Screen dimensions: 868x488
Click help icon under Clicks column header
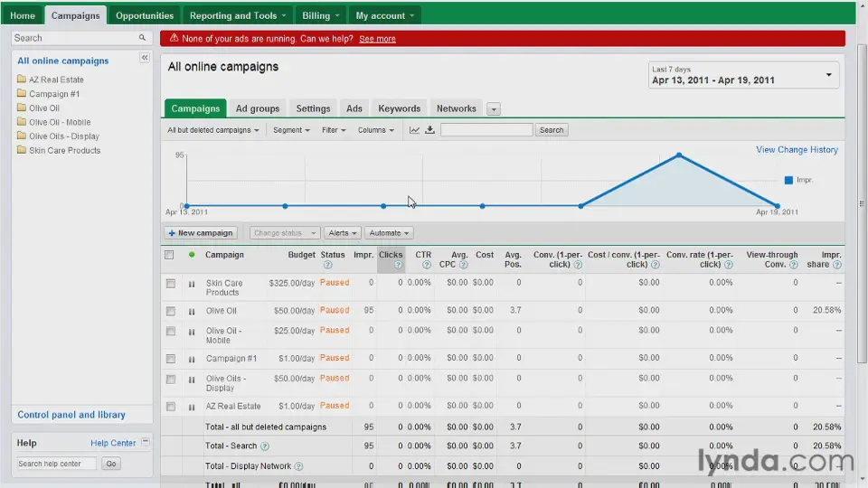[x=398, y=265]
